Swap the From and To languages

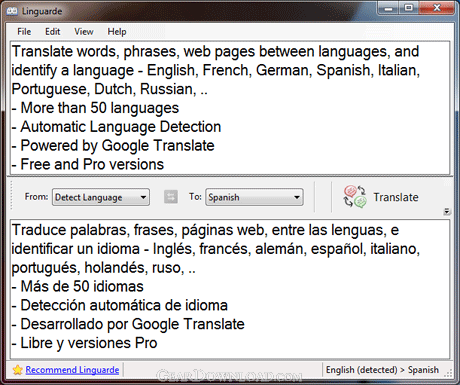(x=171, y=197)
